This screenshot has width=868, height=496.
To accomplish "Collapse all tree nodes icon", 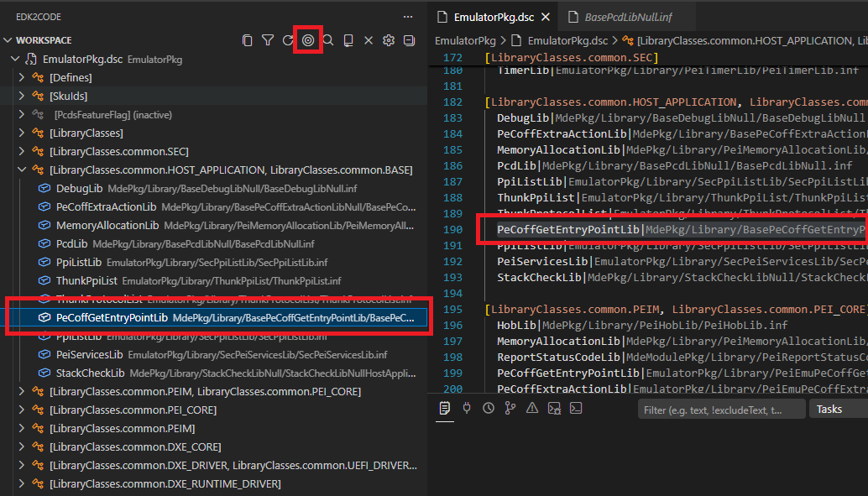I will 409,40.
